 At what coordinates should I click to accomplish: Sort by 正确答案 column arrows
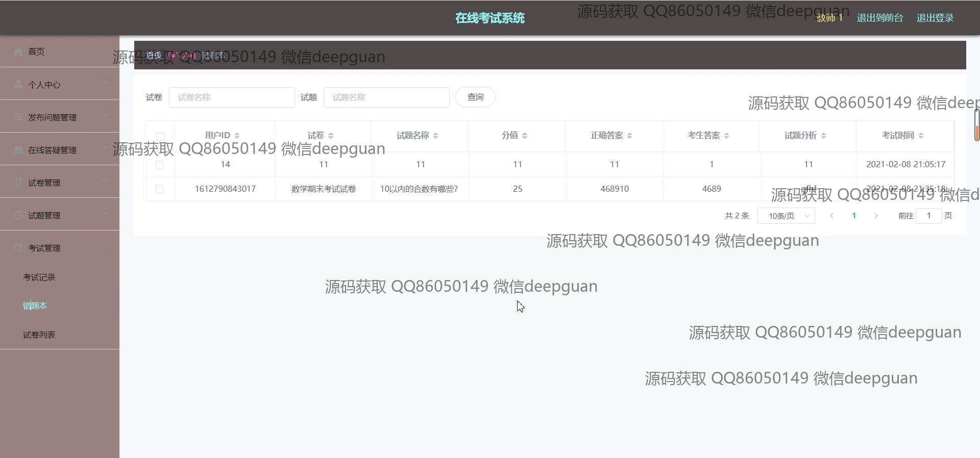629,136
